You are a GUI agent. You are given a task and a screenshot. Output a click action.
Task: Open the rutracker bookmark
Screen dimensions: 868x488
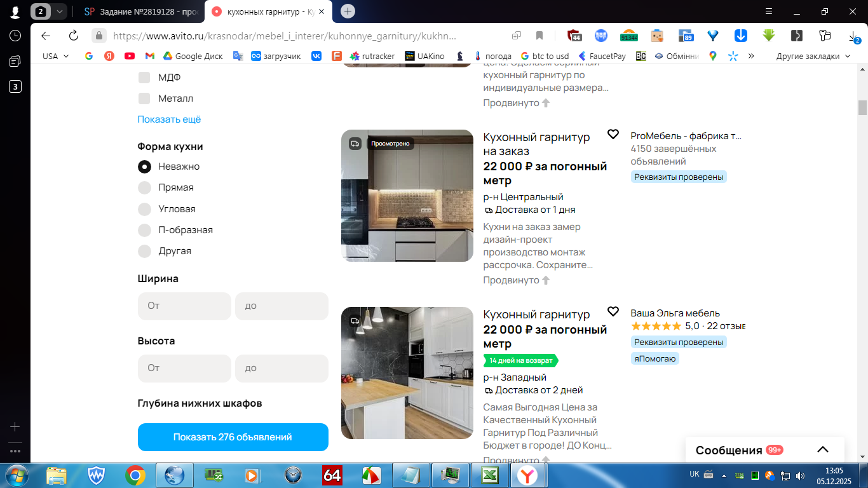point(372,56)
